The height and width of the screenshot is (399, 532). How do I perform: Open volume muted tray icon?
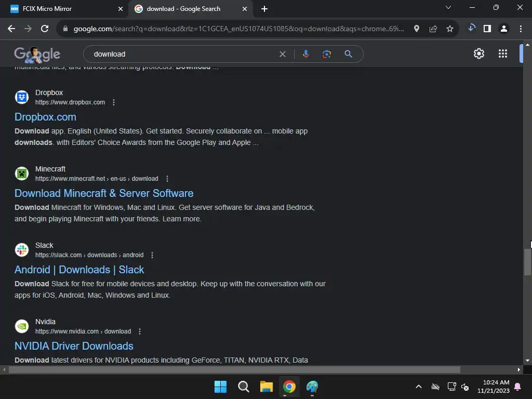pyautogui.click(x=465, y=387)
